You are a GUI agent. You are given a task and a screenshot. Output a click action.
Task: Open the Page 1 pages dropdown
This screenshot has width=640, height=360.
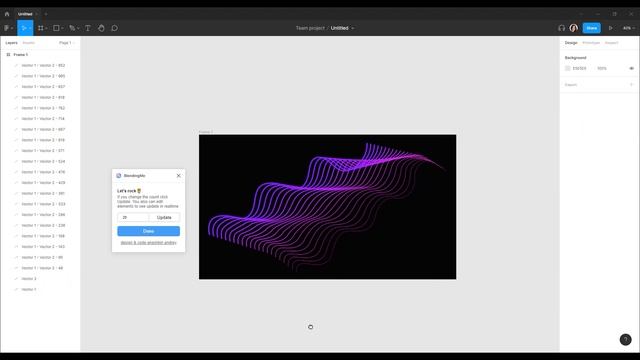pos(67,43)
